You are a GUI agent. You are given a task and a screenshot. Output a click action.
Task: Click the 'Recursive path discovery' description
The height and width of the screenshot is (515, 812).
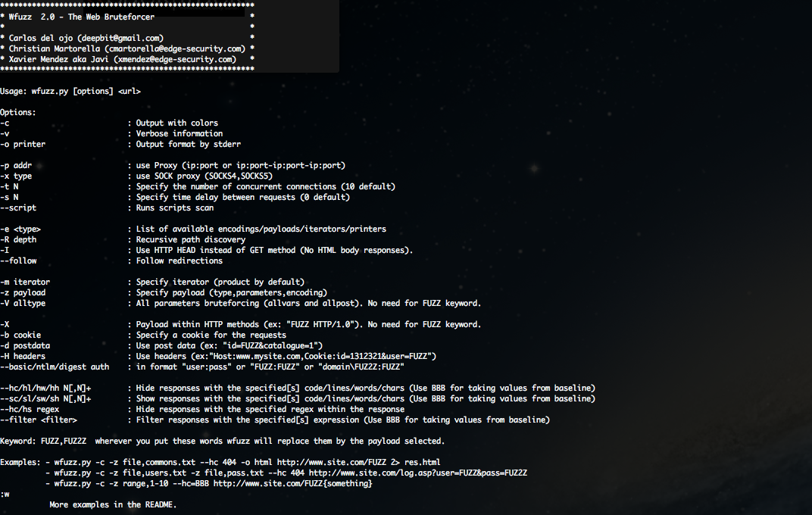click(191, 239)
